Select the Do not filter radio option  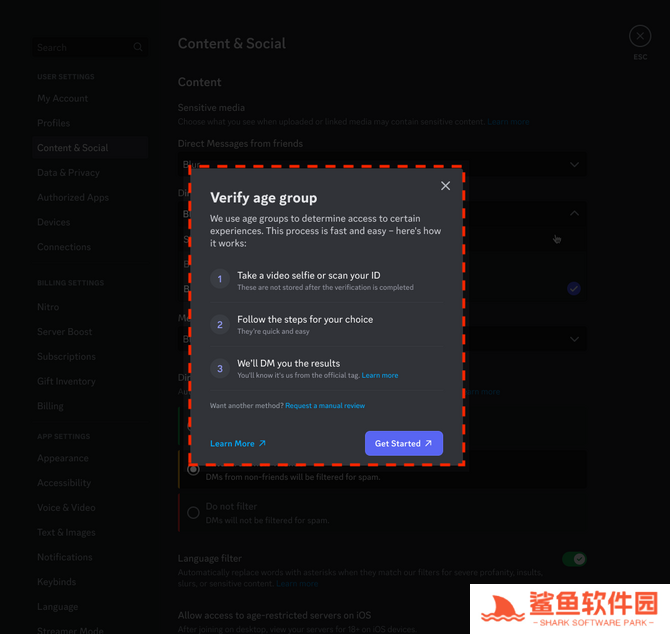(x=193, y=512)
